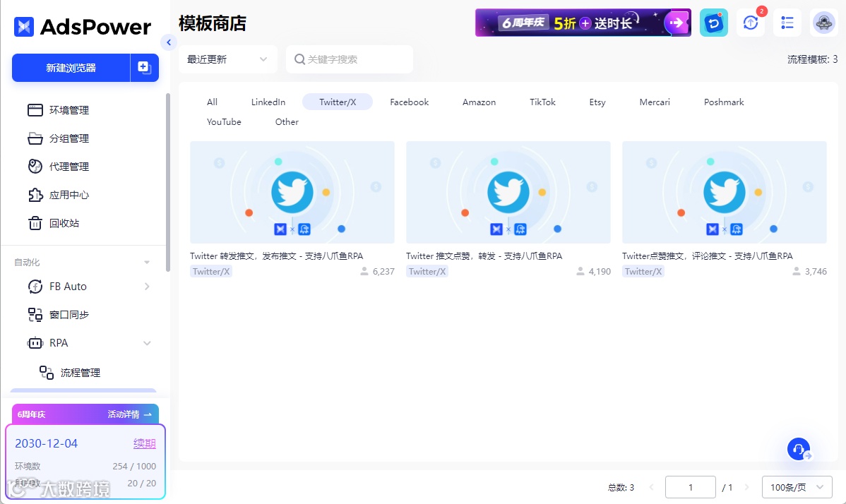Click title 'Twitter 转发推文，发布推文 - 支持八爪鱼RPA'
The width and height of the screenshot is (846, 504).
[x=277, y=256]
